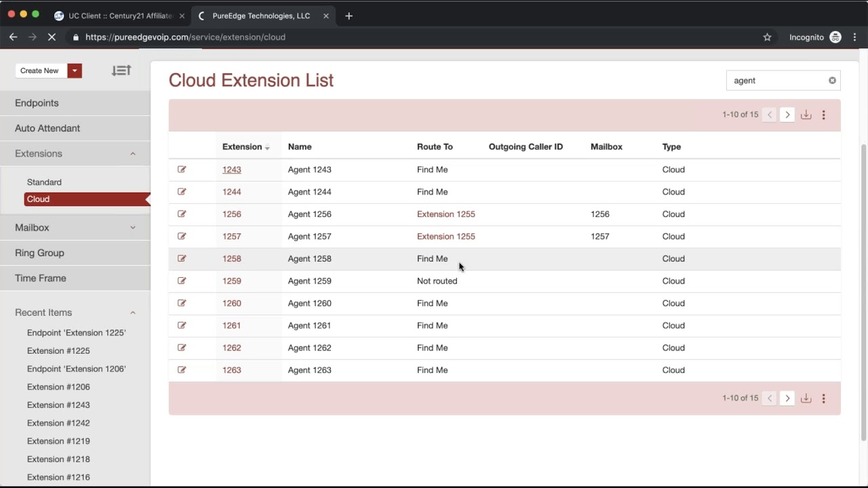
Task: Download list using bottom export icon
Action: click(x=806, y=398)
